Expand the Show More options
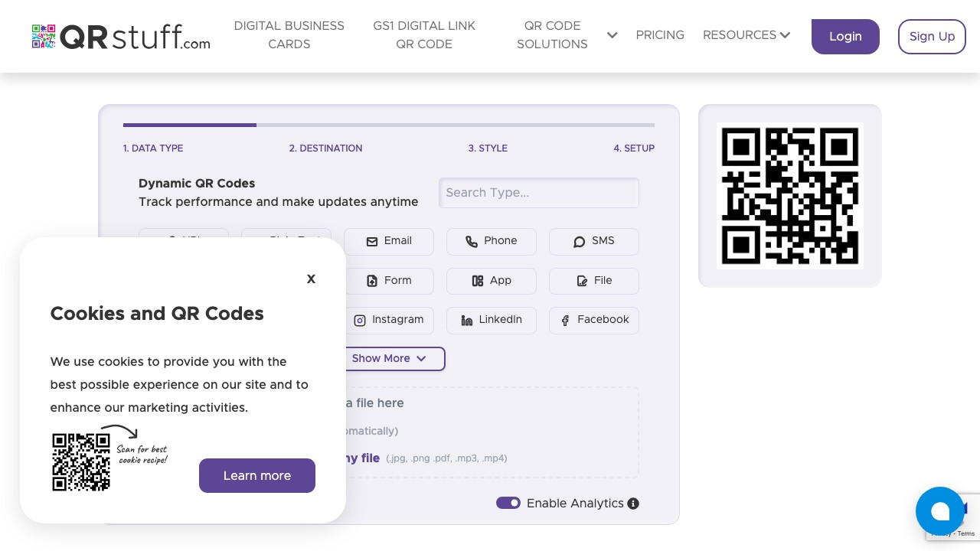This screenshot has height=551, width=980. [x=388, y=358]
